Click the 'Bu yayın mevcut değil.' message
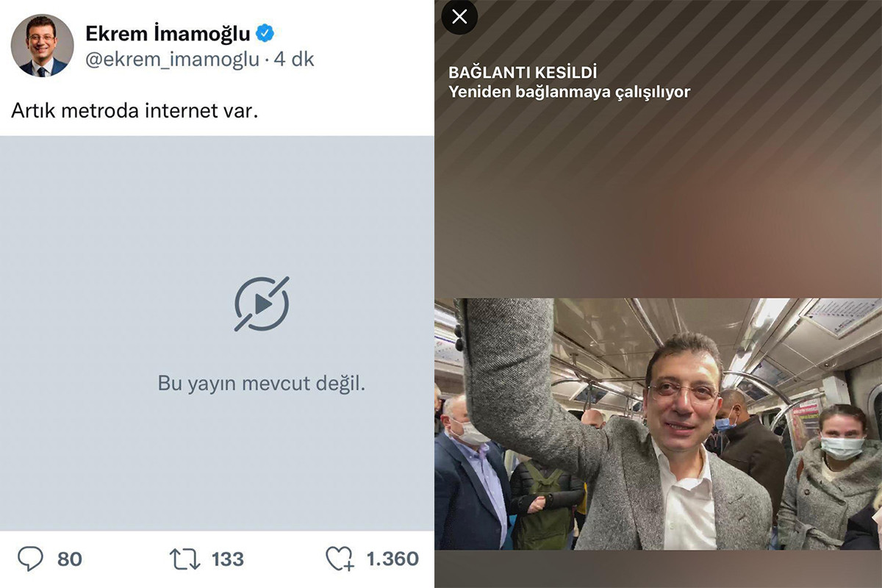This screenshot has width=882, height=588. (262, 383)
